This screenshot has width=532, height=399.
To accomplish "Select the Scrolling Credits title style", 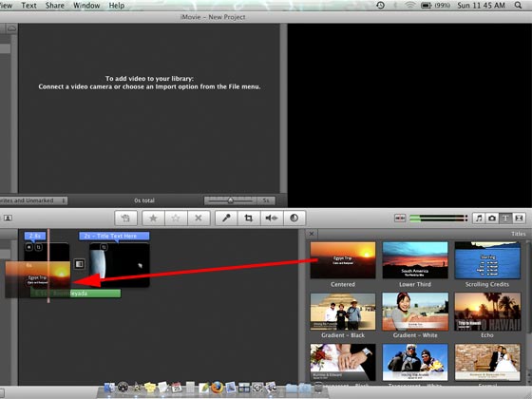I will pos(487,260).
